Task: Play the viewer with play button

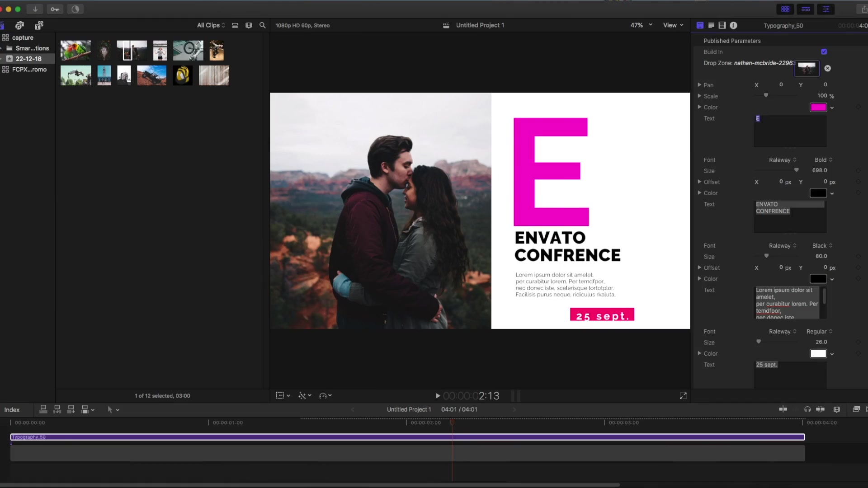Action: (438, 396)
